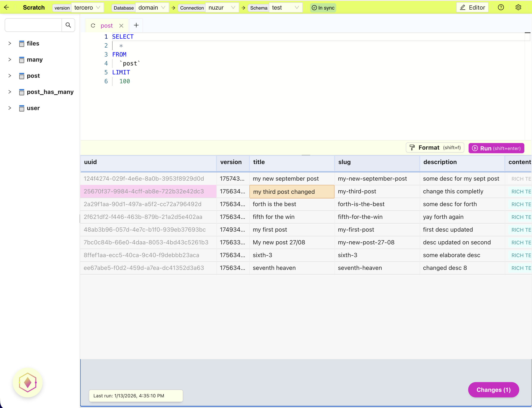
Task: Close the post query tab
Action: 121,25
